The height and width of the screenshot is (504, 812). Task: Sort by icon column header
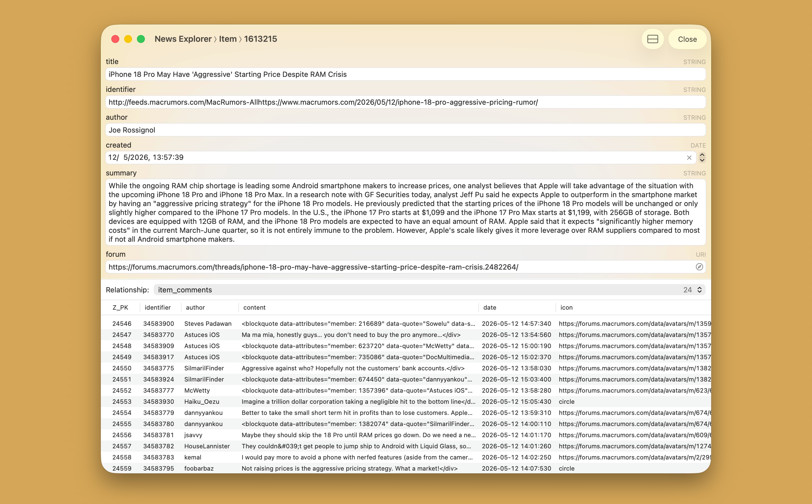click(x=566, y=307)
